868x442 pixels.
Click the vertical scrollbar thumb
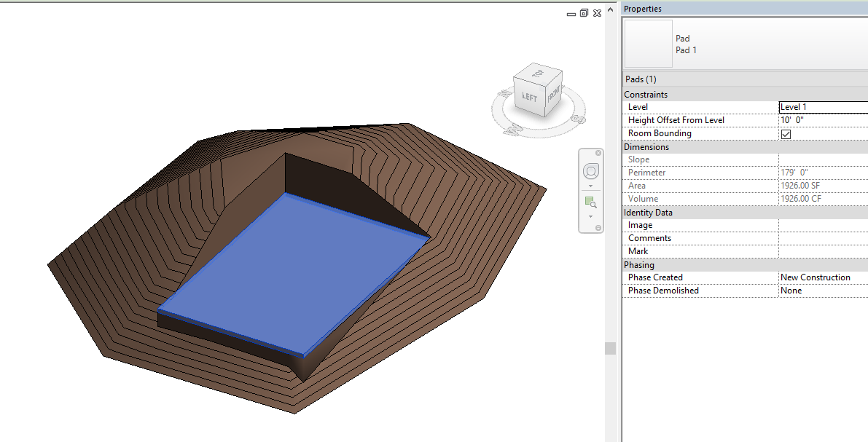point(611,348)
